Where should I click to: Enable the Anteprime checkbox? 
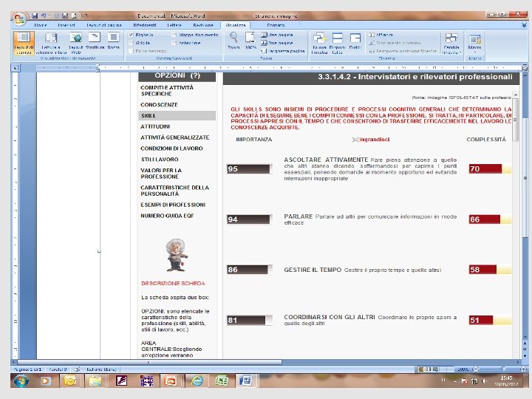pyautogui.click(x=174, y=43)
